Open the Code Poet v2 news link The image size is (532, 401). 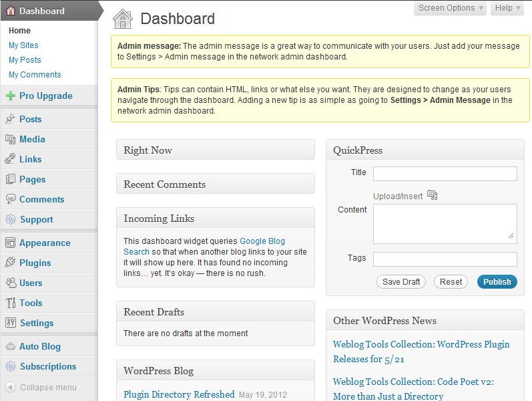pyautogui.click(x=413, y=389)
